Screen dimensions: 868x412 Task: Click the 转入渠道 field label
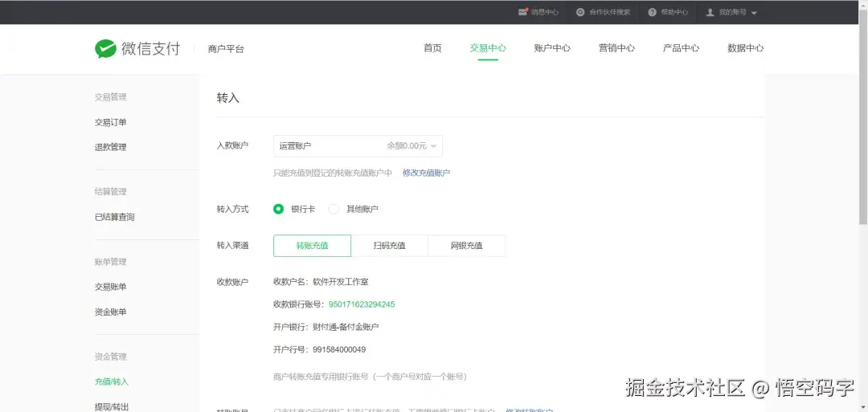232,246
